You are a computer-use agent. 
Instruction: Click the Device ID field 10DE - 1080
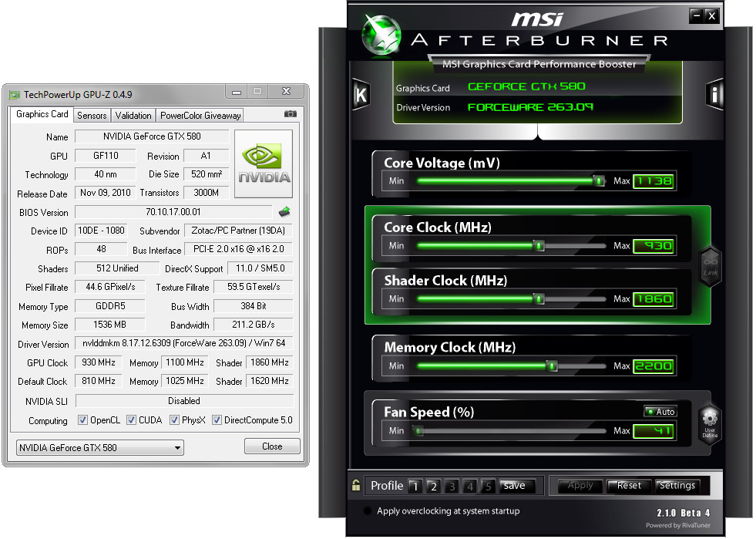[x=101, y=231]
